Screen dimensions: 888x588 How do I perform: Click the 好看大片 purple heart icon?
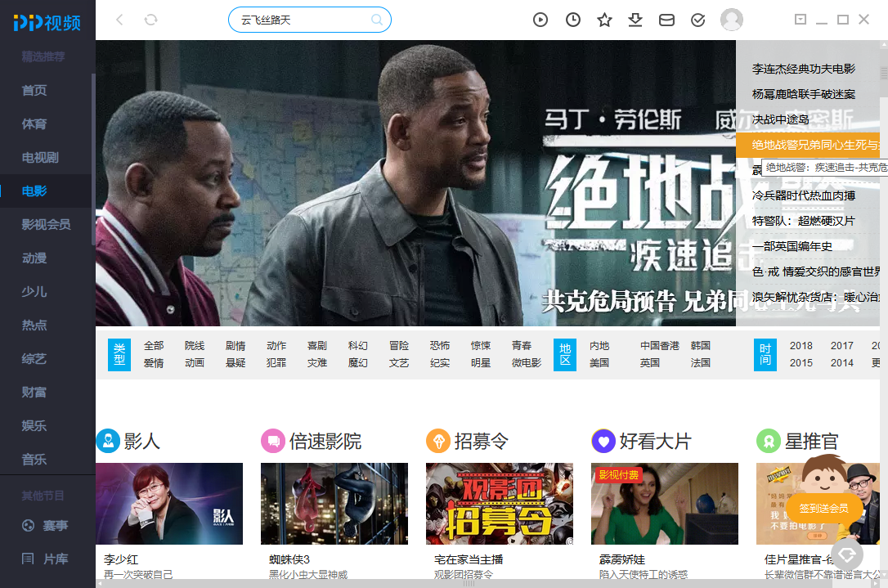[x=603, y=441]
